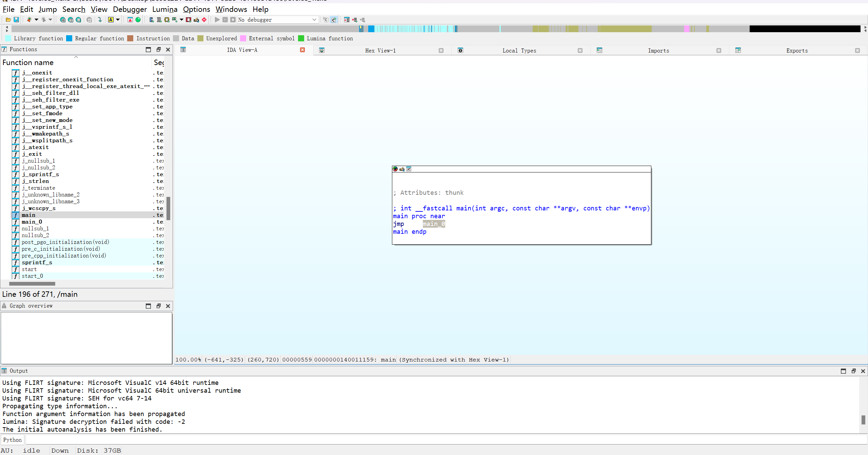Close the Graph overview panel

coord(168,306)
